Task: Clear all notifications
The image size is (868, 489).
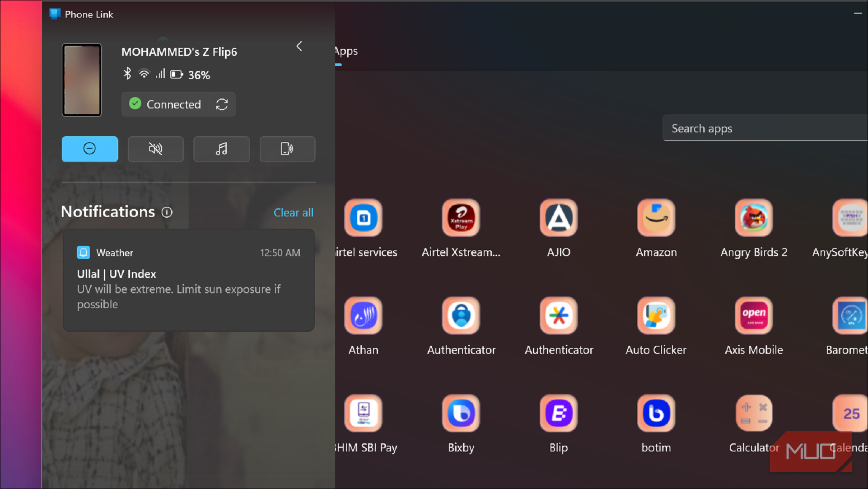Action: (x=294, y=212)
